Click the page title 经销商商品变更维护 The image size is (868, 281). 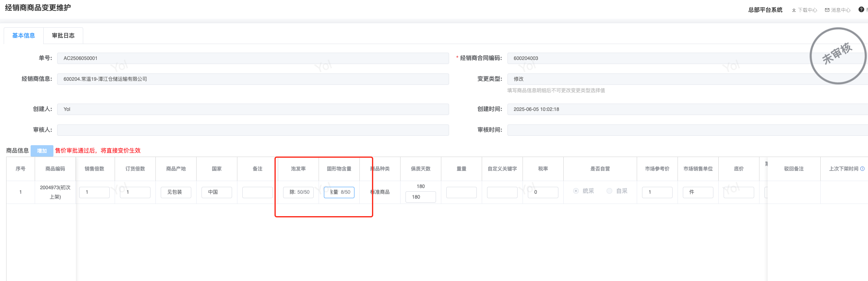38,8
